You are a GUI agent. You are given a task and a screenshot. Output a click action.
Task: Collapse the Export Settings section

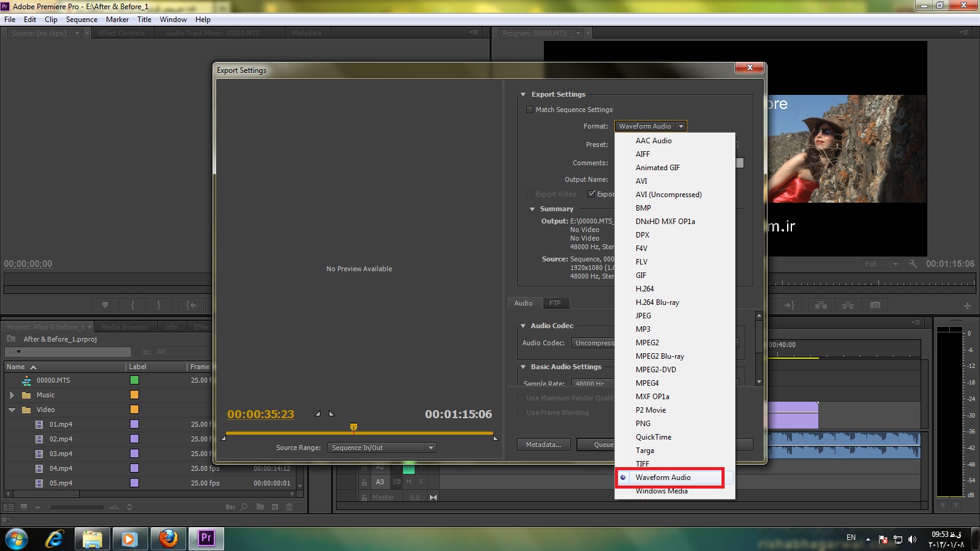click(x=523, y=95)
